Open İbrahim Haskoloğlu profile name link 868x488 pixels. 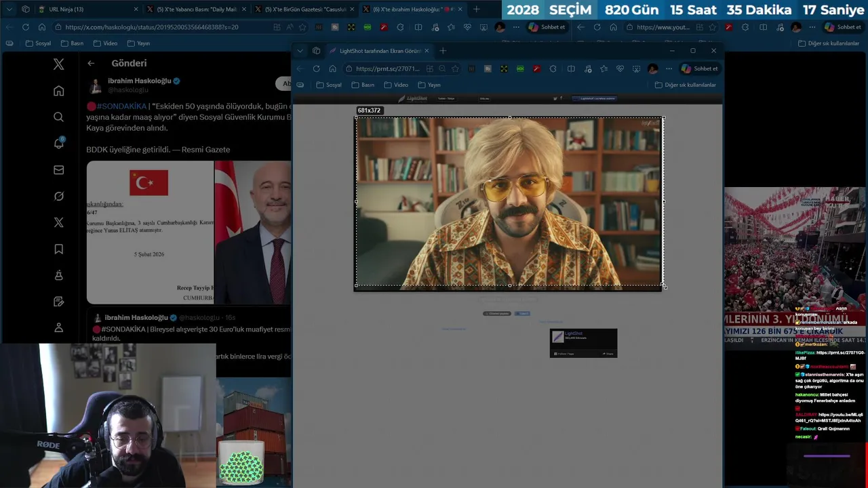(x=140, y=81)
